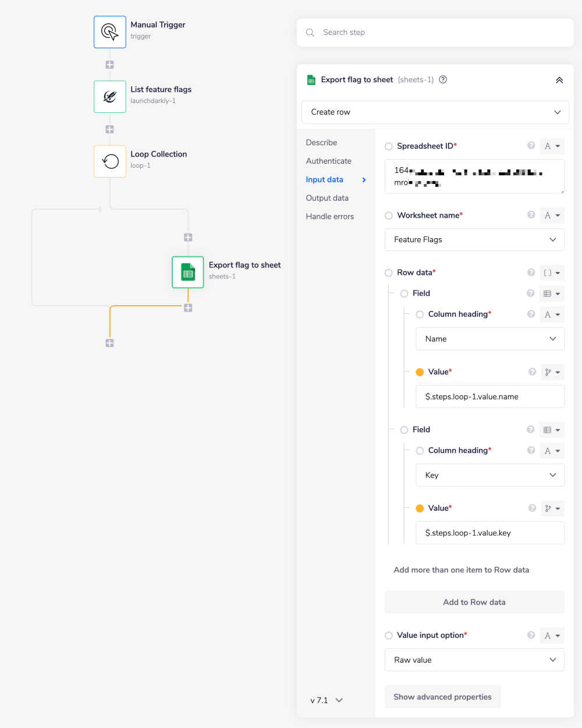
Task: Expand the Raw value dropdown
Action: (x=474, y=660)
